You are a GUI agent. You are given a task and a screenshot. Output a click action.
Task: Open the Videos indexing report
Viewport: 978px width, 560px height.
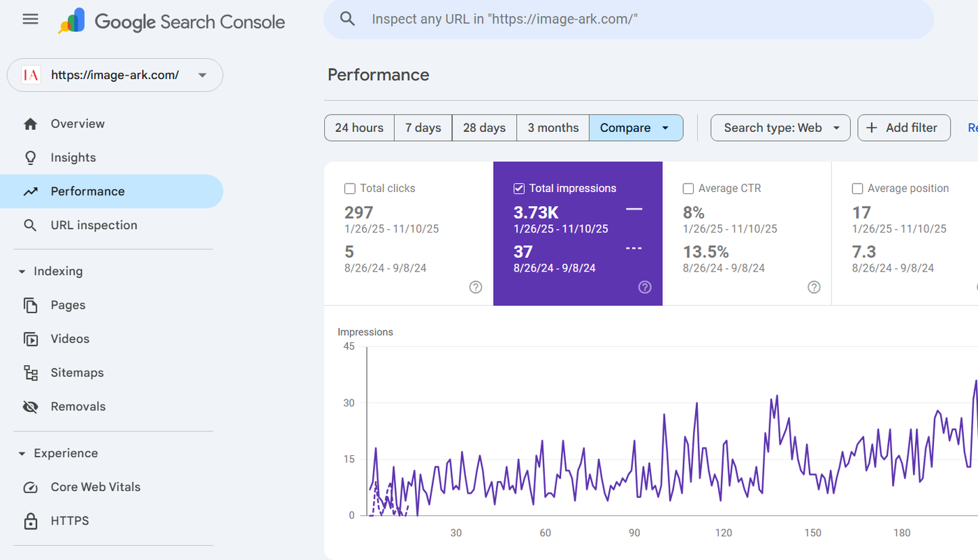tap(111, 339)
